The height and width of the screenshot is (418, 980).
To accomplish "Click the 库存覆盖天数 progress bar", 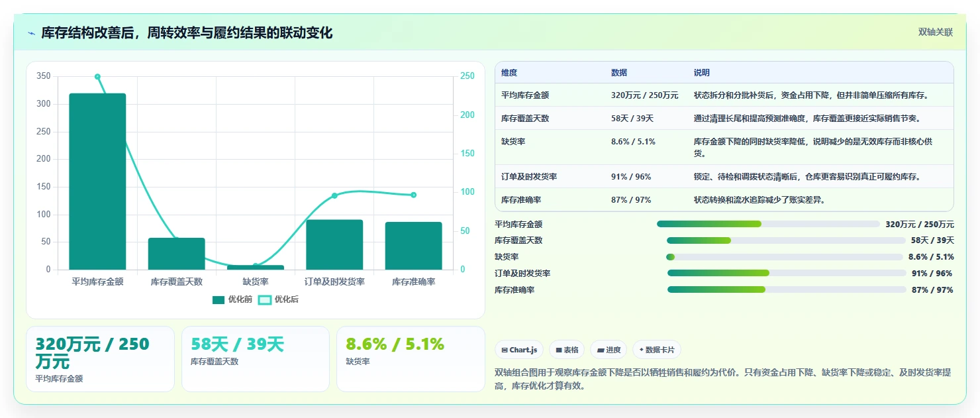I will pos(786,240).
